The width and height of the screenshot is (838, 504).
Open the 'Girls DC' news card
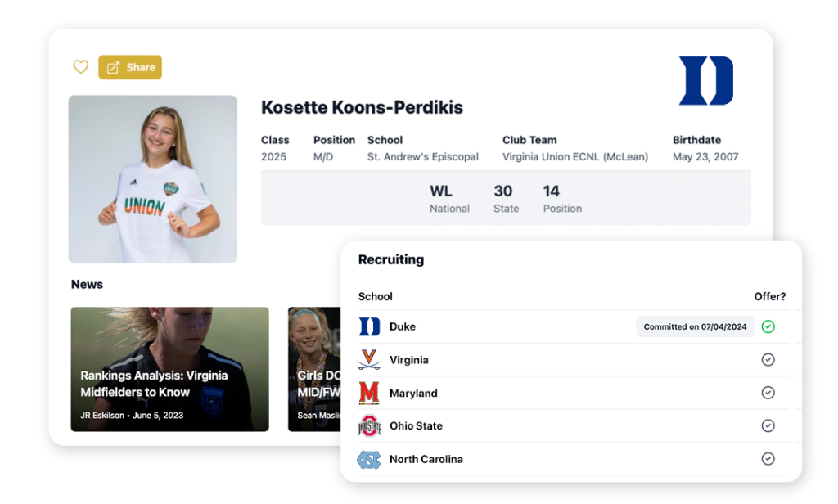314,369
